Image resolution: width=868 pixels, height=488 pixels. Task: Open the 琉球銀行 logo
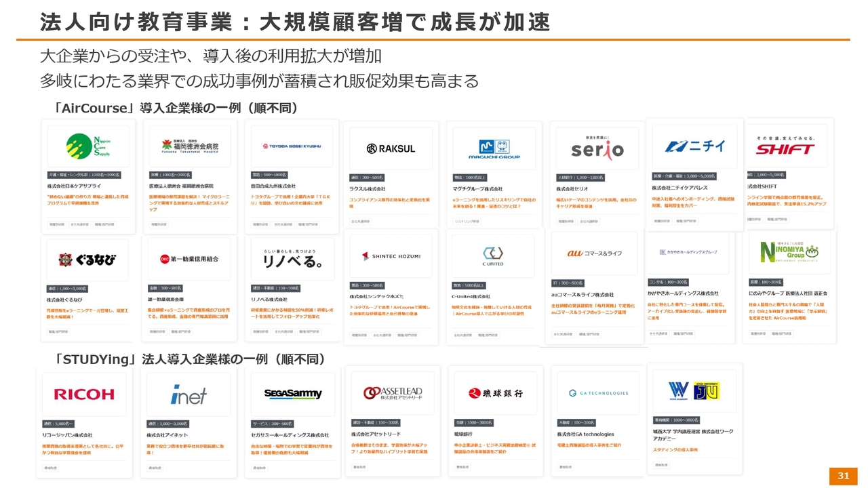click(495, 393)
